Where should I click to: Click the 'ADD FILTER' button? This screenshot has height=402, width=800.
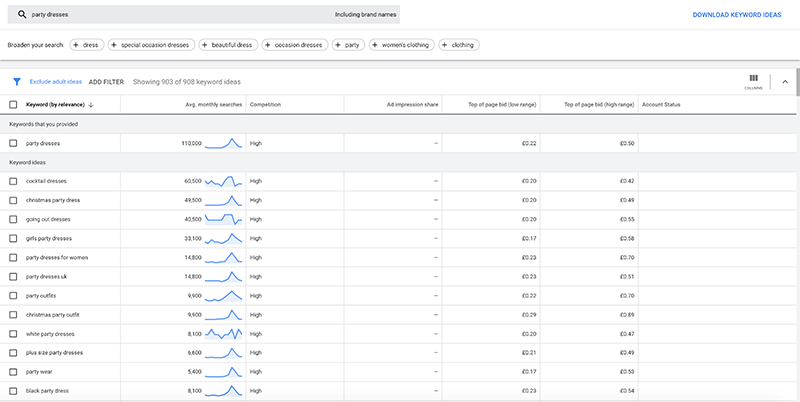click(106, 82)
